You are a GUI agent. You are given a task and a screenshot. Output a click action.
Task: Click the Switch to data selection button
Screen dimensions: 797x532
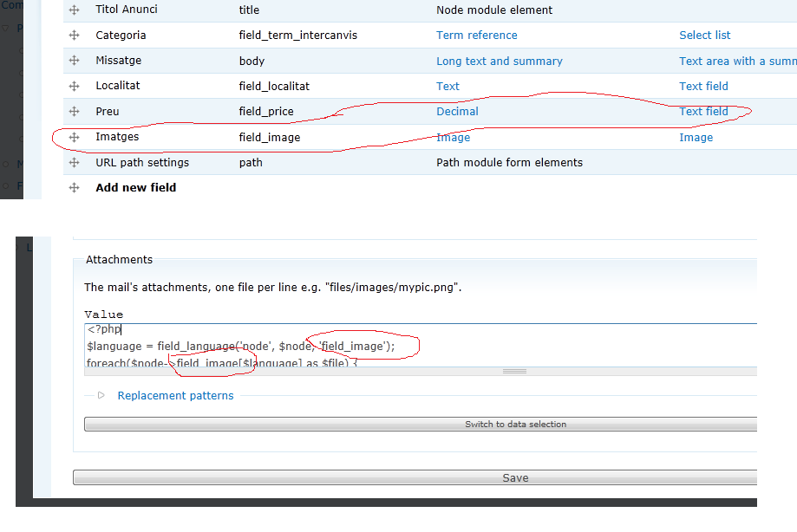tap(421, 424)
